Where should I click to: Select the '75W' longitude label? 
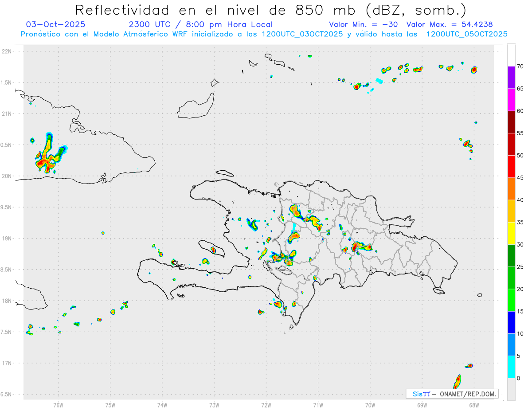tap(110, 404)
